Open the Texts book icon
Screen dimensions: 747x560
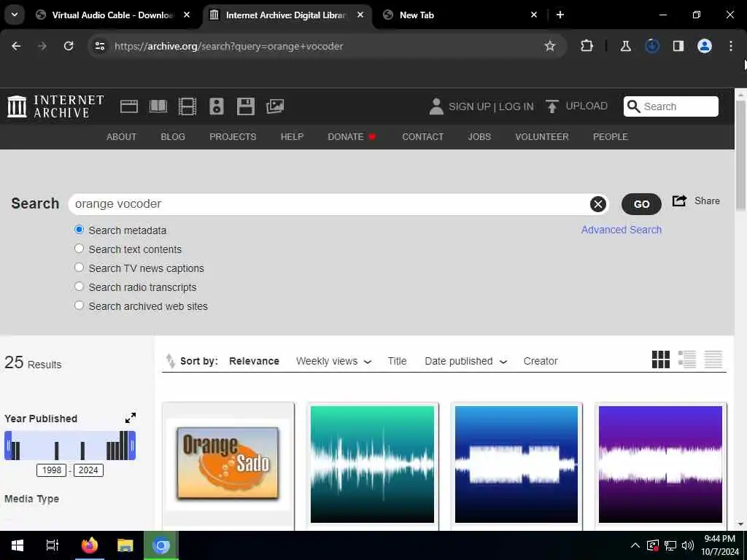158,106
